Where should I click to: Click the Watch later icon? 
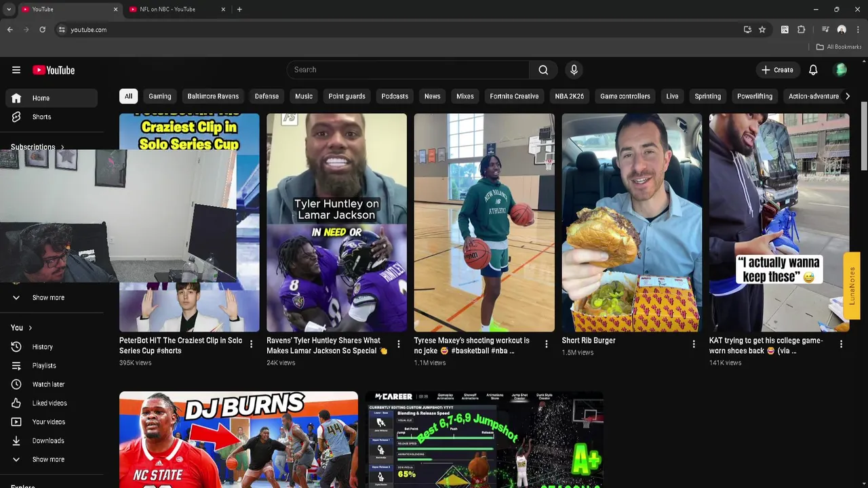coord(16,384)
